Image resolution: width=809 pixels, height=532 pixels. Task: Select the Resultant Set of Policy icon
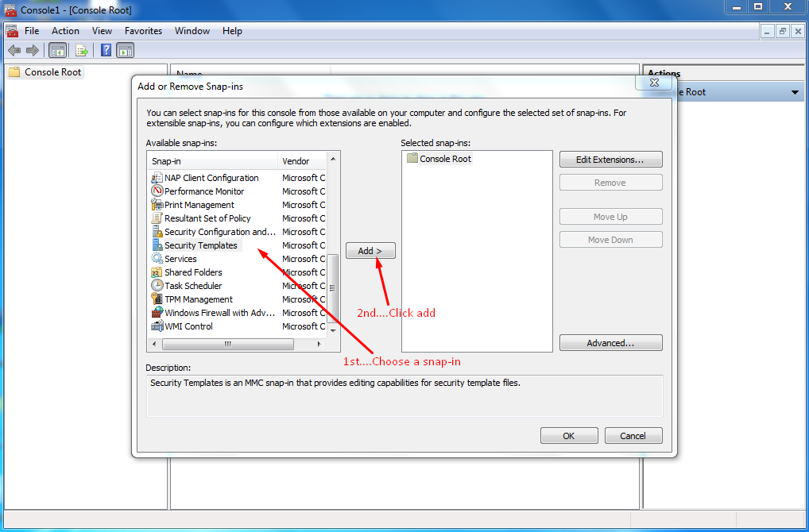click(157, 218)
